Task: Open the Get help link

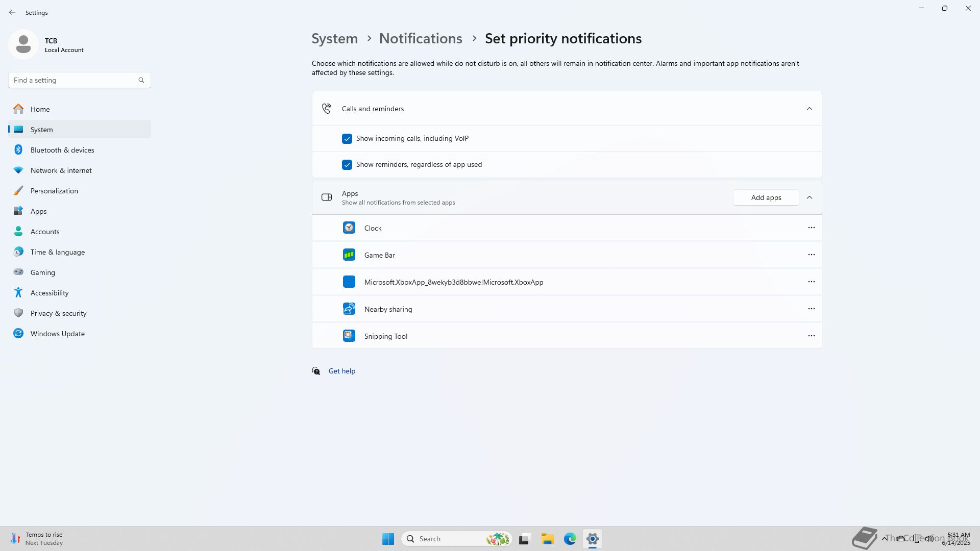Action: pos(341,371)
